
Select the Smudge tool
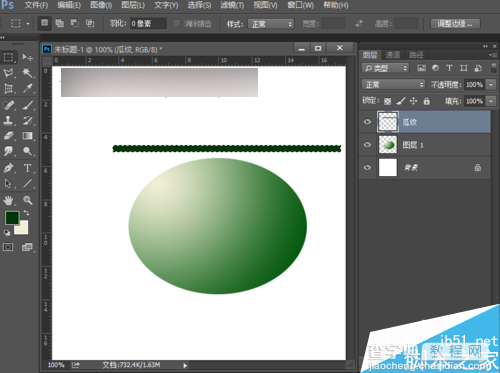tap(9, 151)
